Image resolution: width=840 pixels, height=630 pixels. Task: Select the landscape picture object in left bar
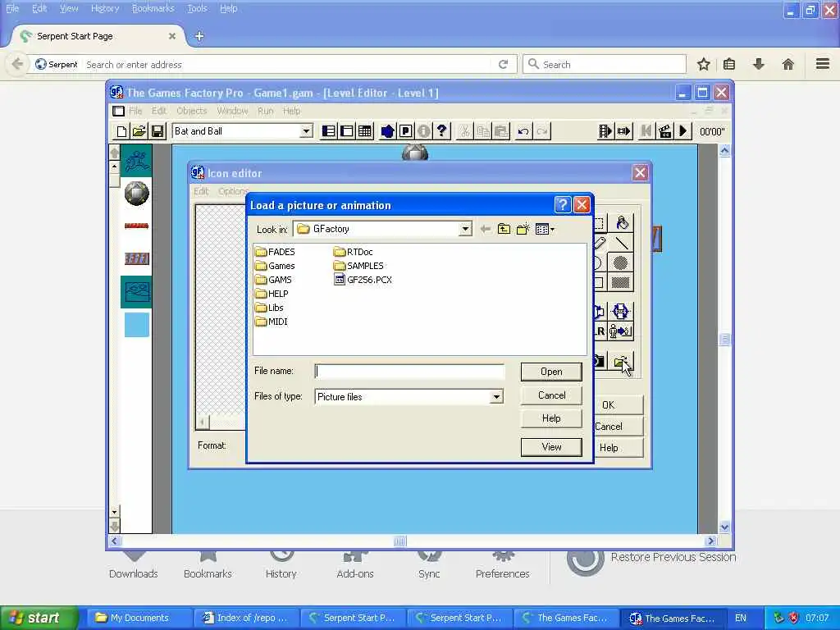[137, 292]
